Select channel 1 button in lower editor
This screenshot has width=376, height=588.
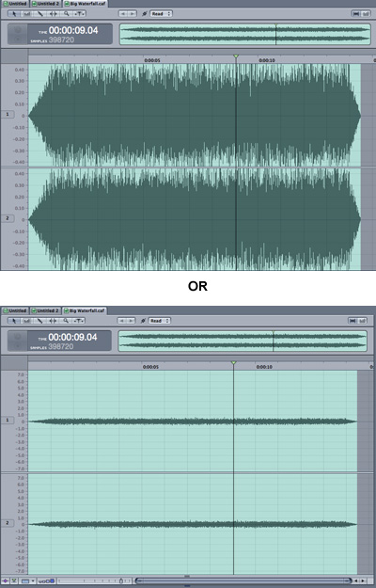pos(8,421)
